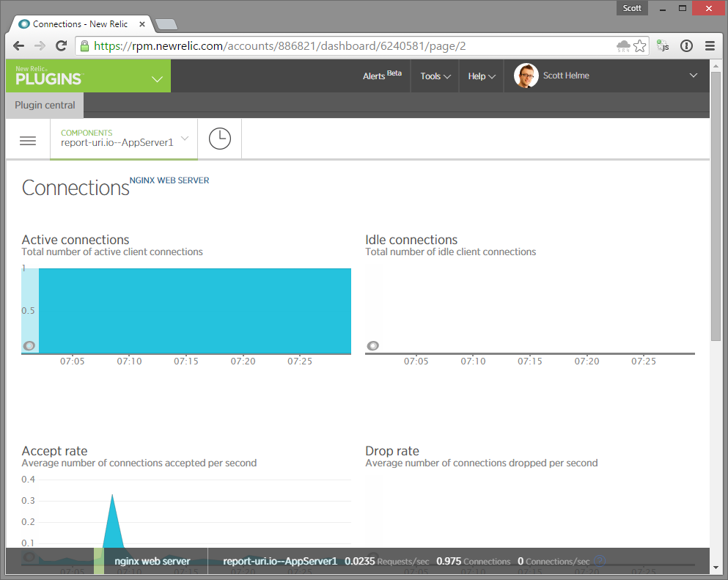This screenshot has width=728, height=580.
Task: Switch to the Plugin central tab
Action: [44, 105]
